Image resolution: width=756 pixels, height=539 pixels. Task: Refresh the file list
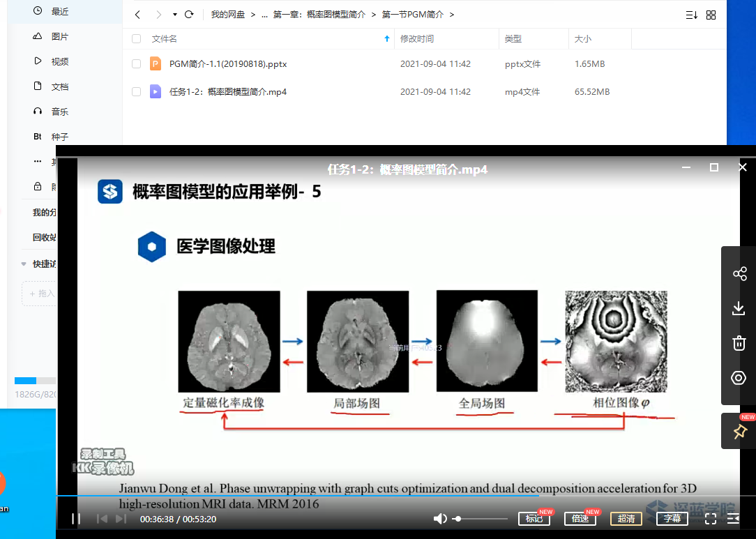click(x=189, y=15)
